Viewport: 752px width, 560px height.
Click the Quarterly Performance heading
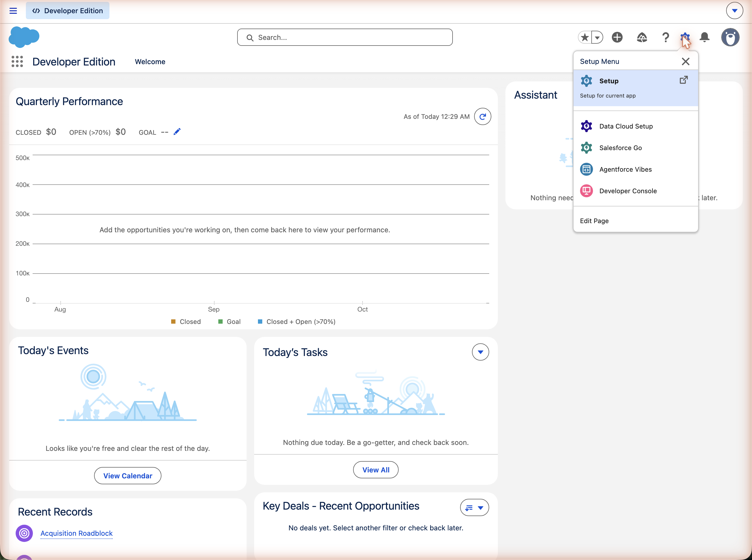pos(69,101)
